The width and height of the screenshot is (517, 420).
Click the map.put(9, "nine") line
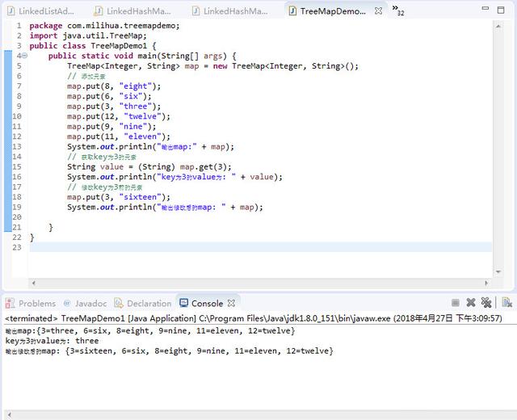111,127
